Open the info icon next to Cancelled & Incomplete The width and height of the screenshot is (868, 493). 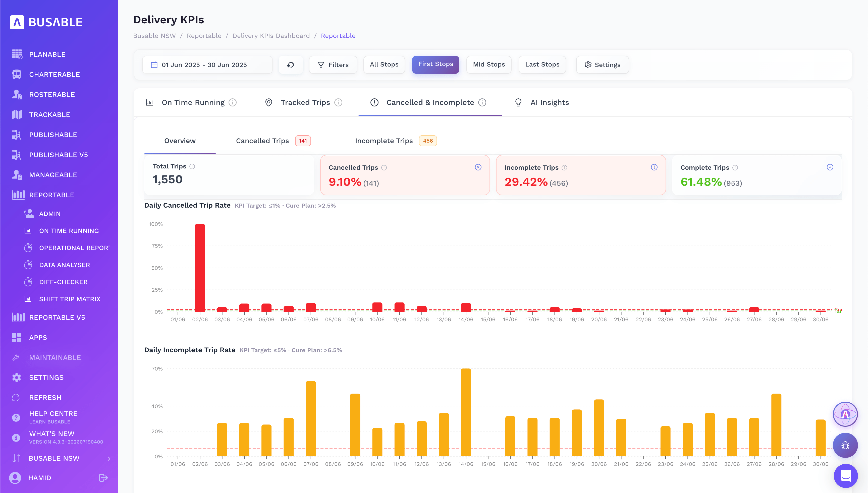(x=482, y=102)
